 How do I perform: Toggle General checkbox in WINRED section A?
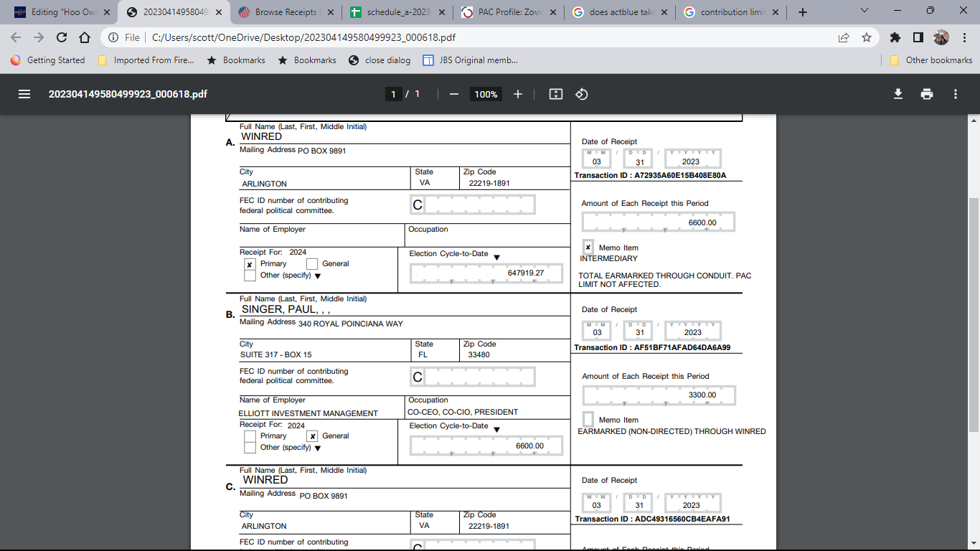coord(312,264)
